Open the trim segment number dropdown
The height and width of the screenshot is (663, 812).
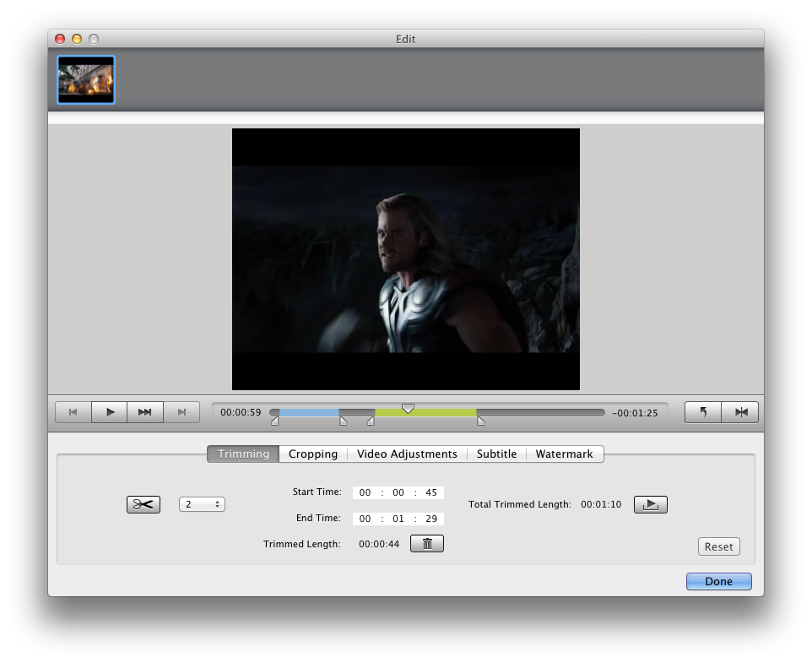[x=202, y=504]
